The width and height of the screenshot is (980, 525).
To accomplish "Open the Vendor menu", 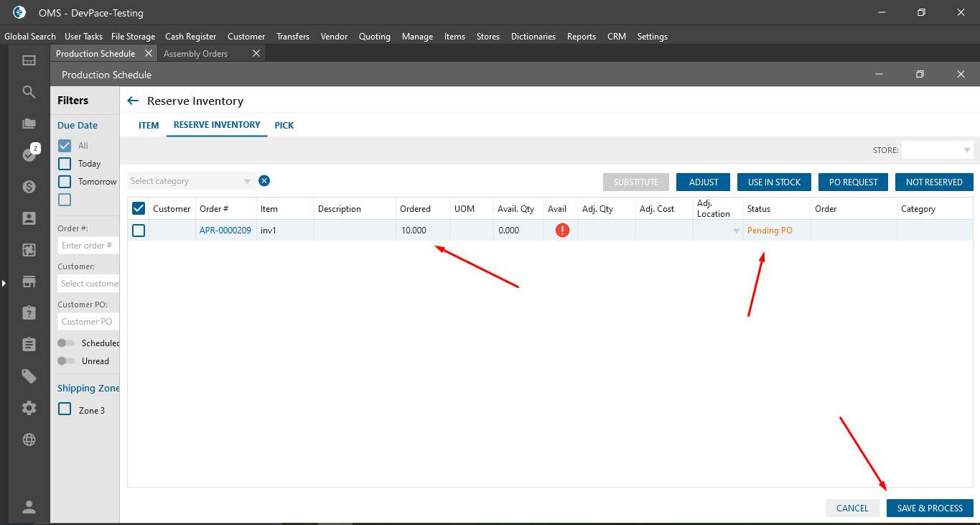I will 334,37.
